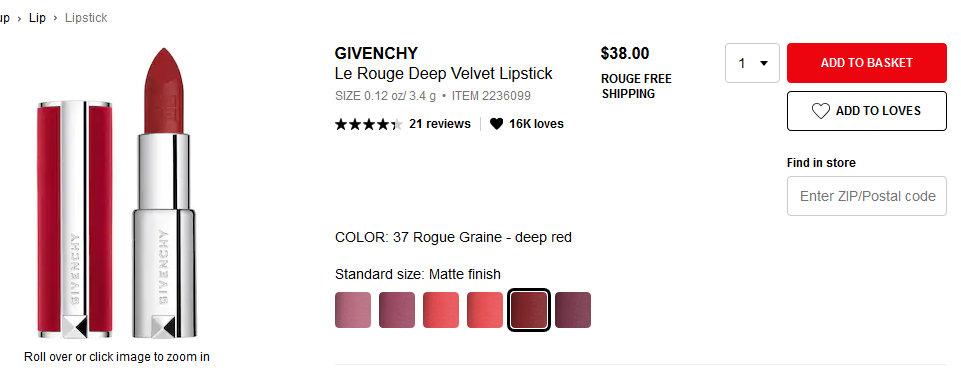Click the black heart beside 16K loves

(x=496, y=124)
